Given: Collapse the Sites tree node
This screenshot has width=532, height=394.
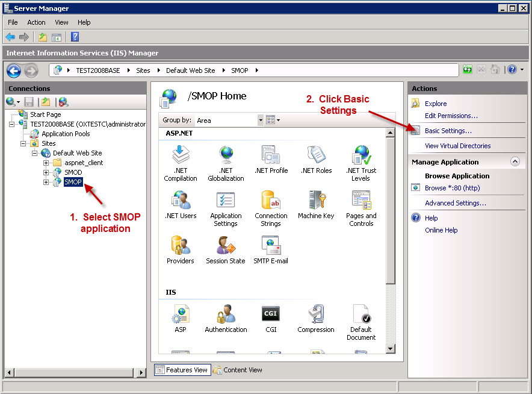Looking at the screenshot, I should (x=23, y=143).
